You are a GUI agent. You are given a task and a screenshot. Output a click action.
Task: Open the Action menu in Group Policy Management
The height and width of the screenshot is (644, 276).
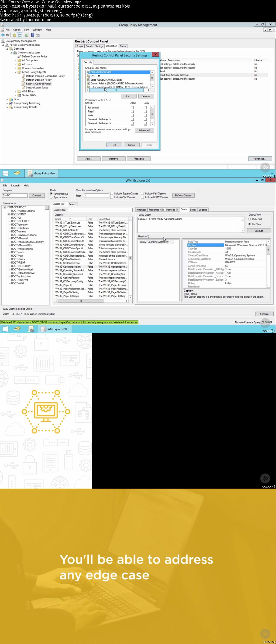coord(17,30)
